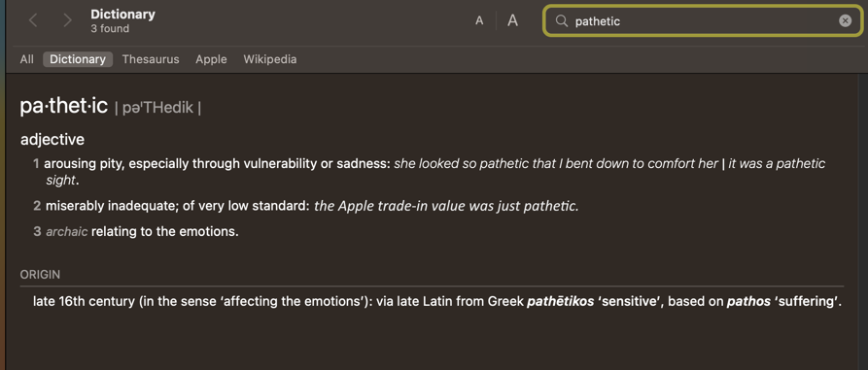The width and height of the screenshot is (868, 370).
Task: Click inside the search field containing pathetic
Action: point(703,21)
